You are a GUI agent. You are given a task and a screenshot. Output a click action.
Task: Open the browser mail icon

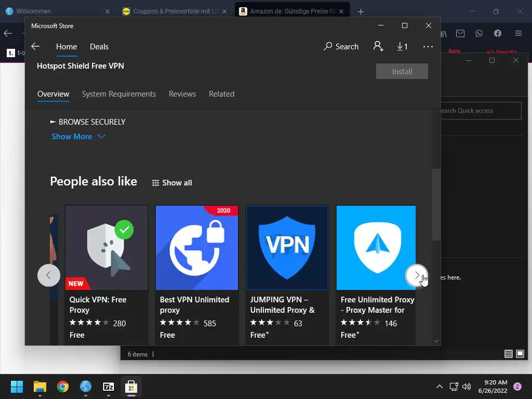tap(460, 33)
